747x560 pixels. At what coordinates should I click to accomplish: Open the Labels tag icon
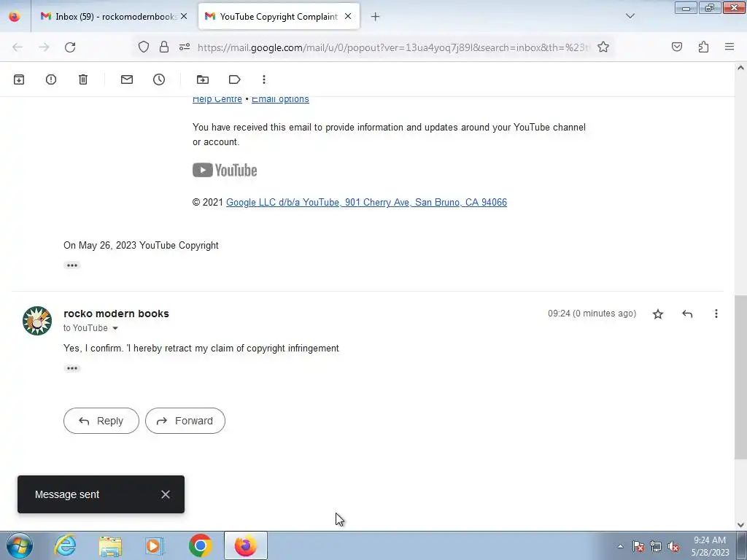point(234,79)
